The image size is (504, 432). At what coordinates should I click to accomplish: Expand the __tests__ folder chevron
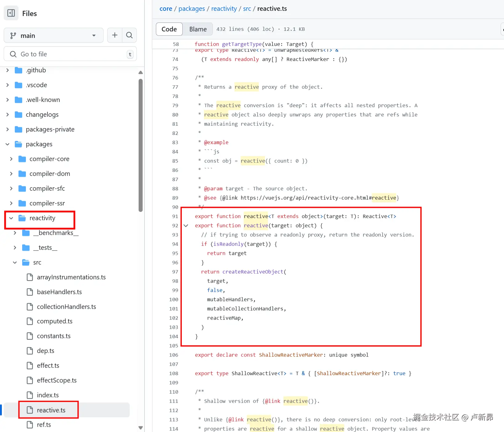point(15,248)
